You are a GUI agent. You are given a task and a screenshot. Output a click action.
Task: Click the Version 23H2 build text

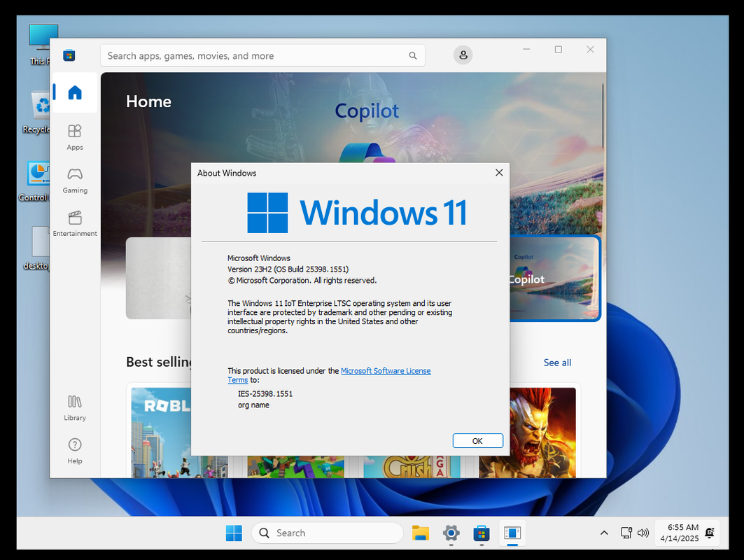click(x=288, y=269)
